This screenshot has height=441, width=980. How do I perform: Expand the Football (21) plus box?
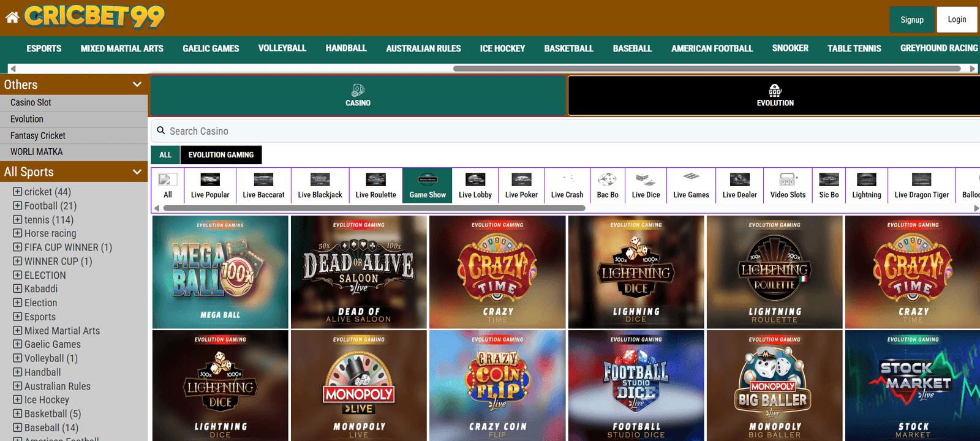(17, 206)
